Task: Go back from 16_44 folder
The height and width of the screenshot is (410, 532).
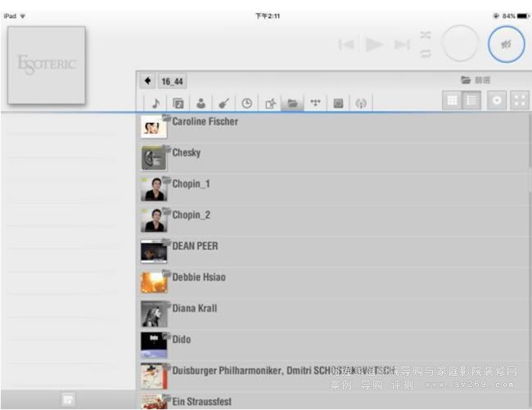Action: pos(147,81)
